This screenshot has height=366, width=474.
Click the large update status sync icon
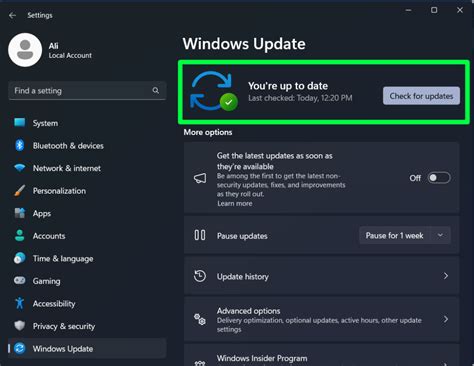click(214, 91)
